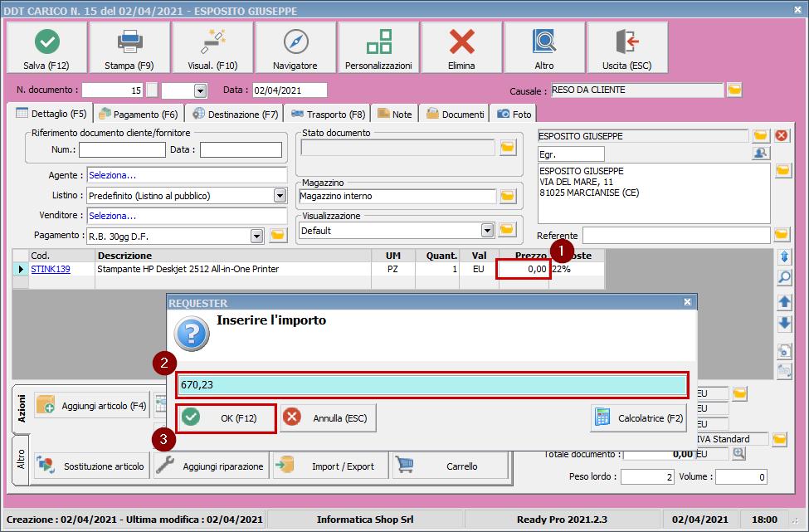Open Calcolatrice (F2) button

coord(639,418)
